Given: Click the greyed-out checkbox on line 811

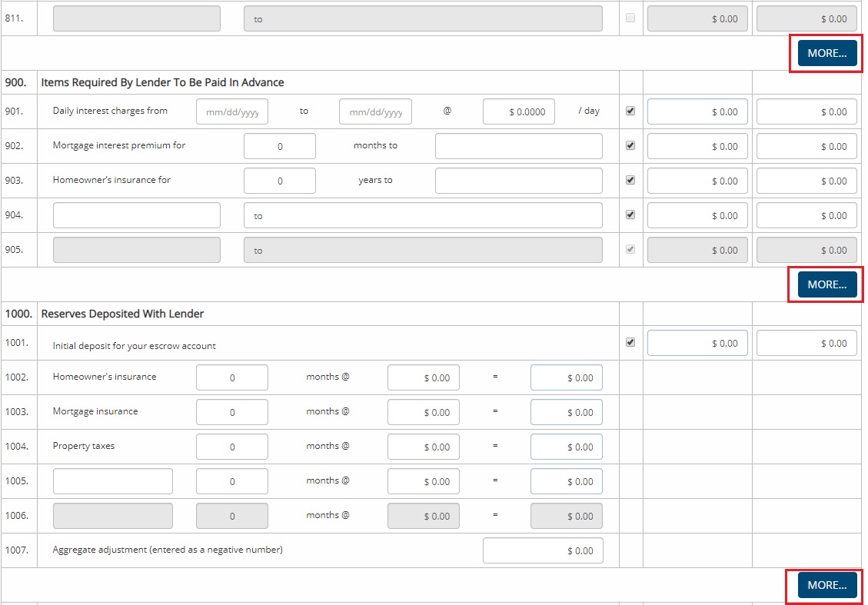Looking at the screenshot, I should pyautogui.click(x=630, y=18).
